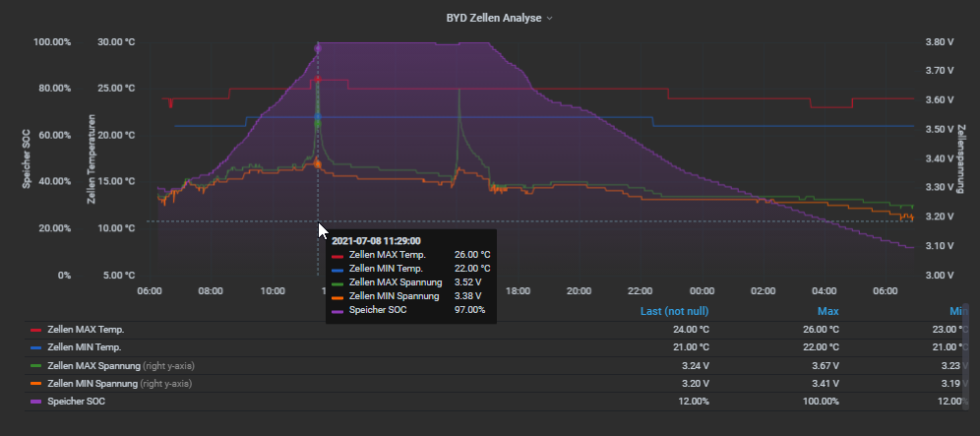Screen dimensions: 980x436
Task: Open color picker for orange Zellen MIN Spannung swatch
Action: pos(35,384)
